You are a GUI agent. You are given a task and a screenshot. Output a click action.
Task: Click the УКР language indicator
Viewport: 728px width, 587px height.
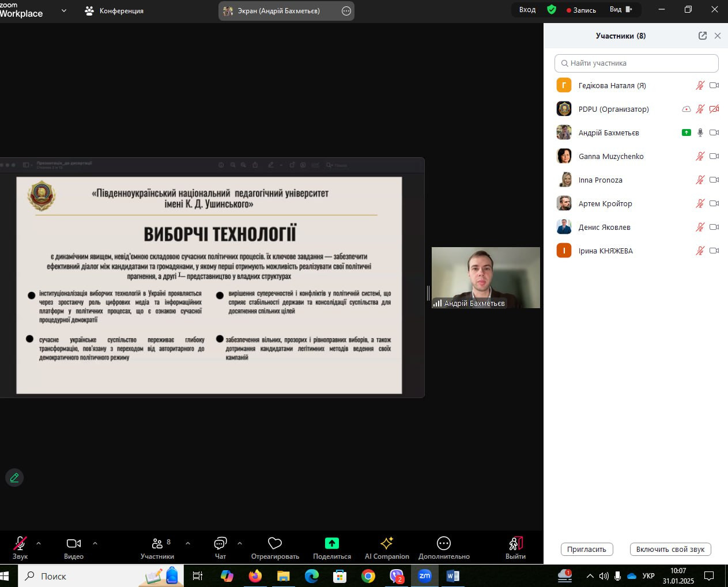pyautogui.click(x=648, y=575)
